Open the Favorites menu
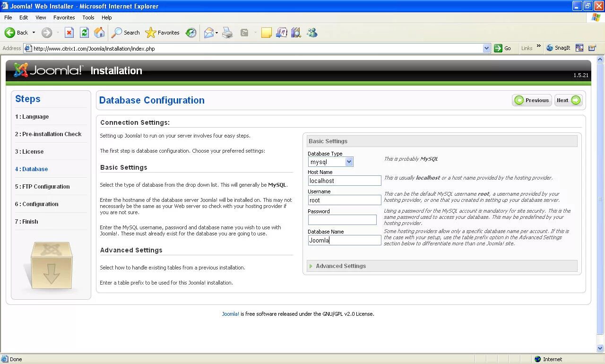Viewport: 605px width, 364px height. tap(64, 17)
